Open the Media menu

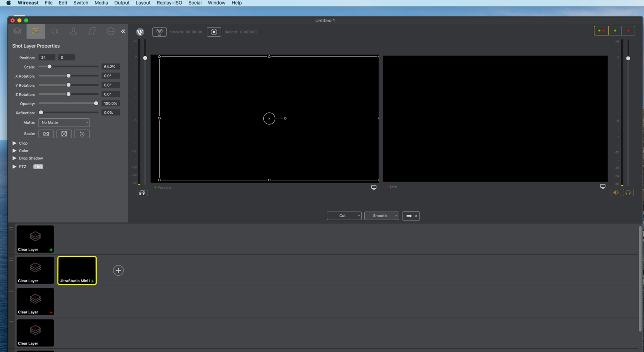[101, 3]
